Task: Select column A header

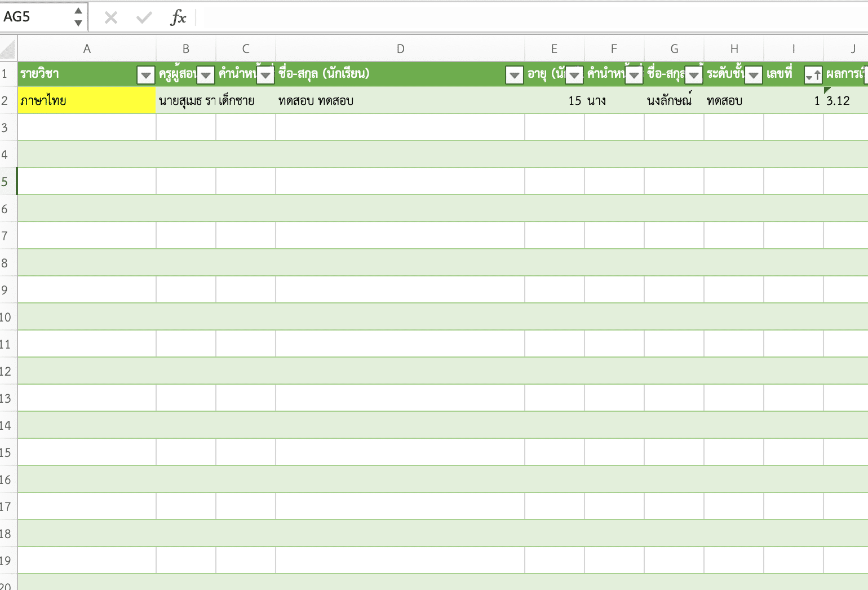Action: point(87,49)
